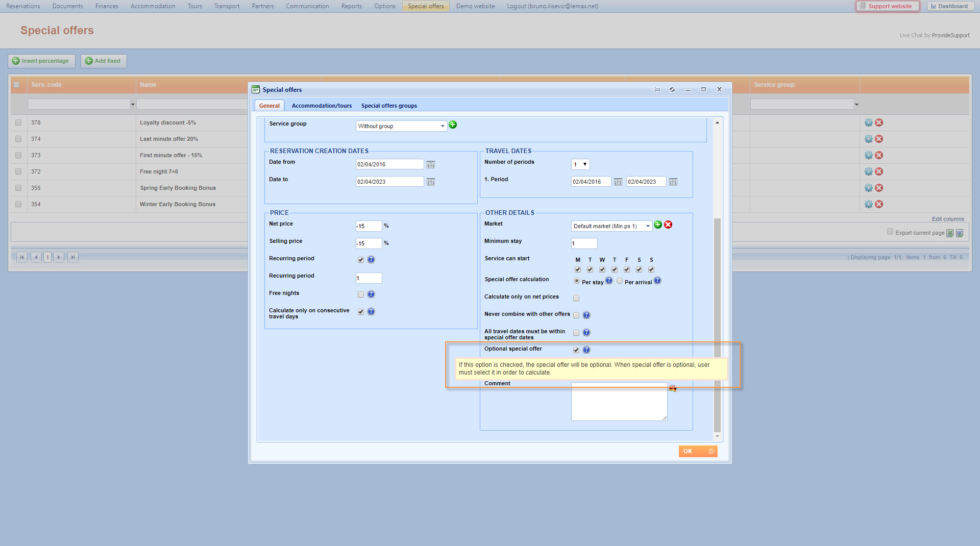Show help for Free nights
The image size is (980, 546).
(371, 294)
